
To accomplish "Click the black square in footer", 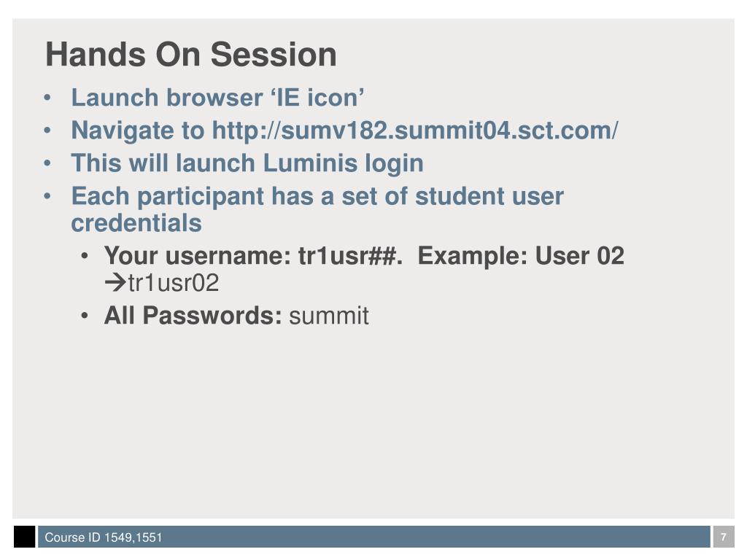I will point(24,537).
